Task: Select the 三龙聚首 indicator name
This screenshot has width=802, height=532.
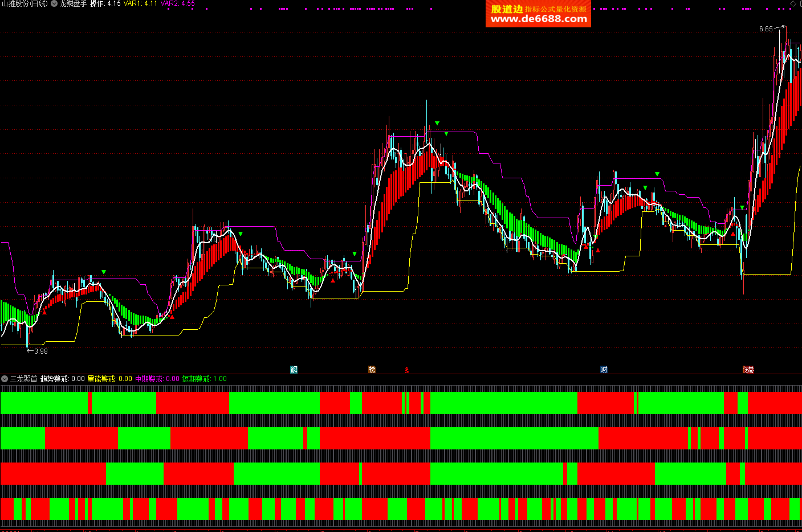Action: point(23,379)
